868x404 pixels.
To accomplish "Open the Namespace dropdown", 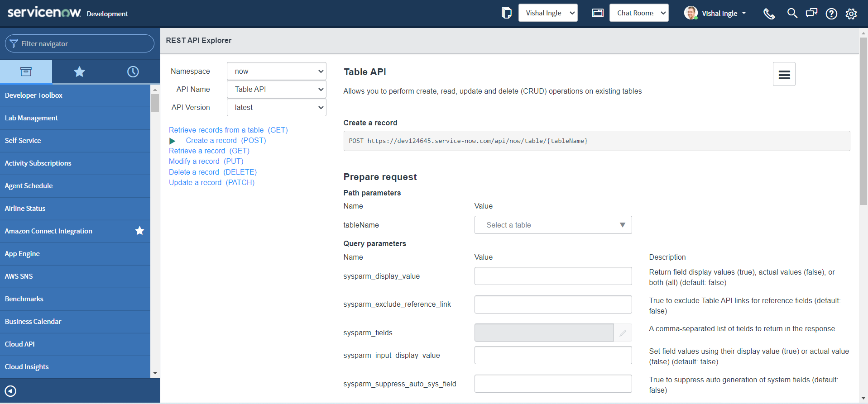I will coord(276,71).
